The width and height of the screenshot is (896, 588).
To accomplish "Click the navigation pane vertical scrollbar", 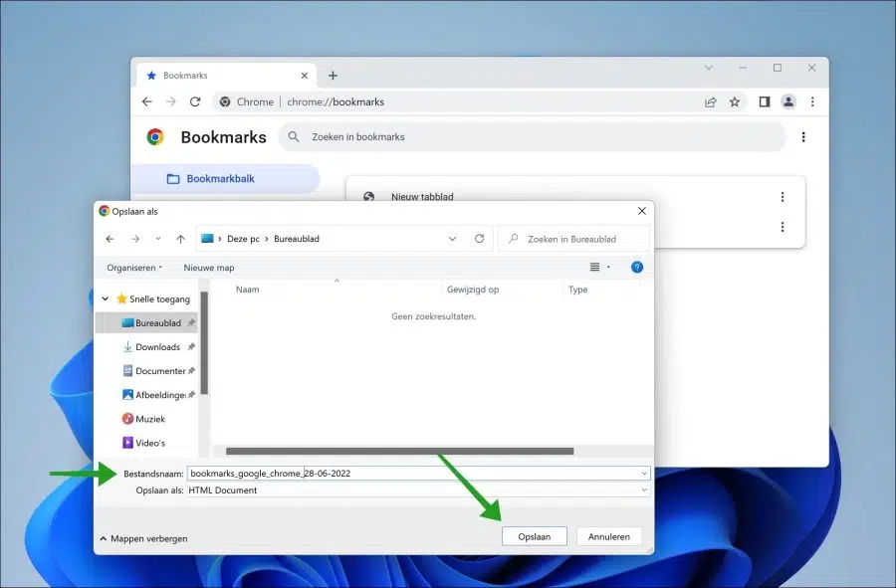I will click(204, 342).
